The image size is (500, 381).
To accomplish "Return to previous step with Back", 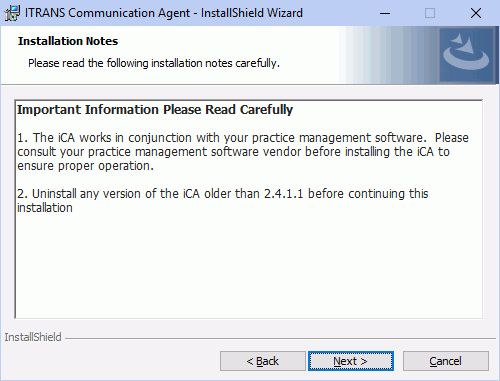I will tap(263, 361).
